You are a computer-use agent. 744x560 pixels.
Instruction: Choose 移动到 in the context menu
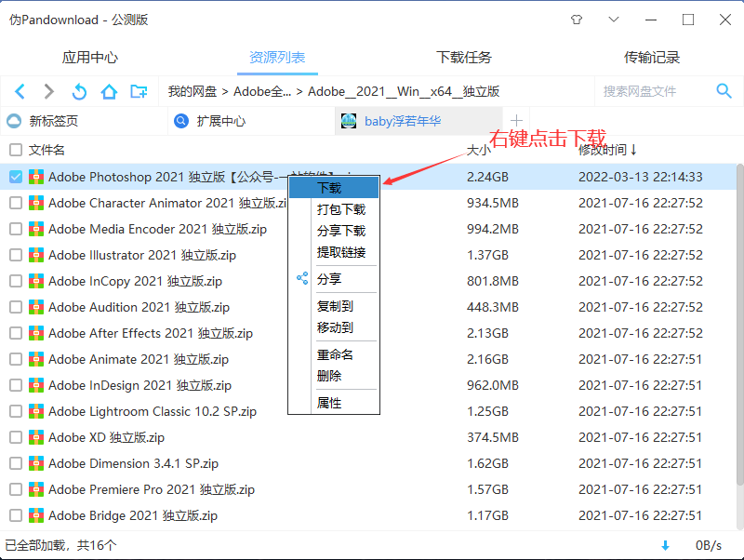click(x=334, y=327)
